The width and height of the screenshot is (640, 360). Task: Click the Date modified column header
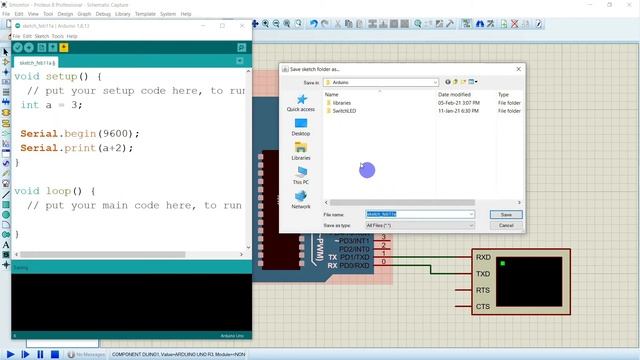454,94
